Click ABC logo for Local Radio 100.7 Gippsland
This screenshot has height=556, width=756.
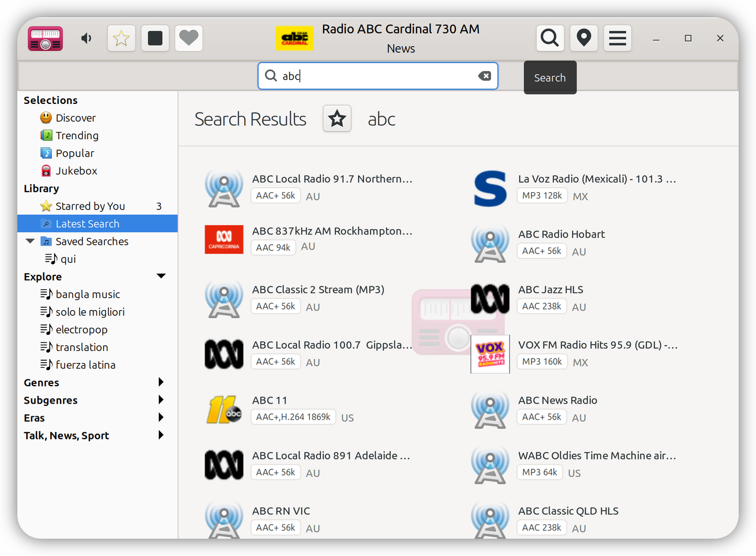224,354
